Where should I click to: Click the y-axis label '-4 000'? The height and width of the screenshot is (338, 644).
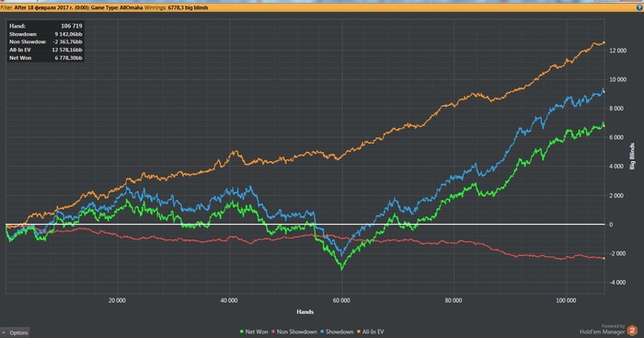(617, 283)
